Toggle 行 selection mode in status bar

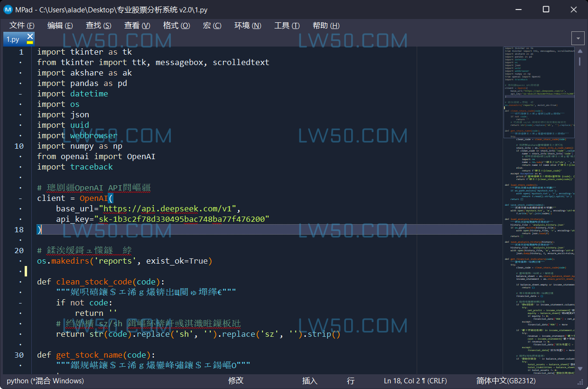(x=350, y=381)
